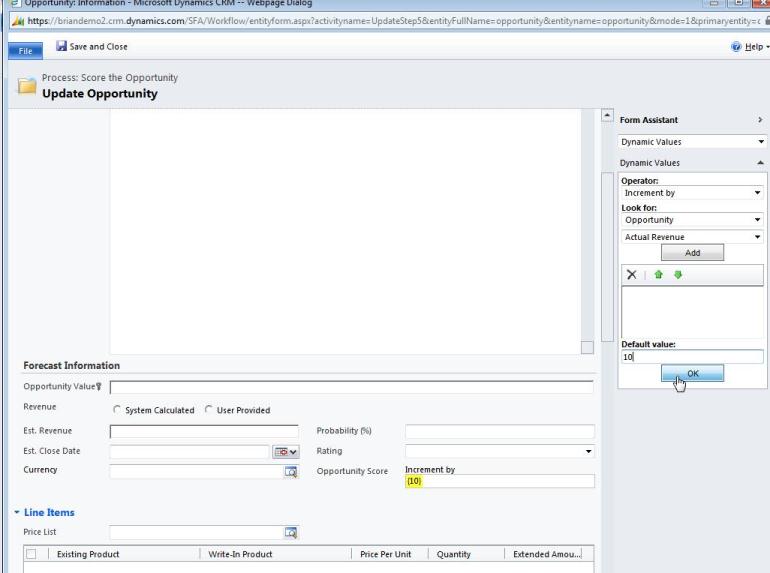Click the Opportunity Value input field

pos(352,387)
